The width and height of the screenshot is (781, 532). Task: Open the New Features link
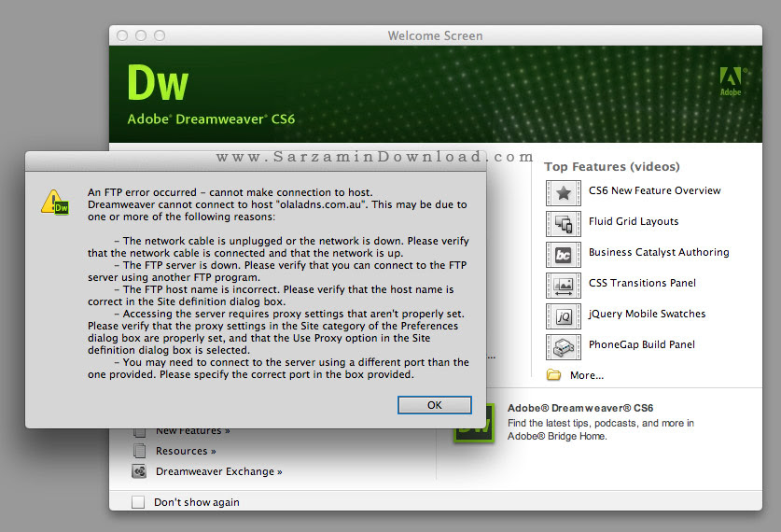(193, 431)
